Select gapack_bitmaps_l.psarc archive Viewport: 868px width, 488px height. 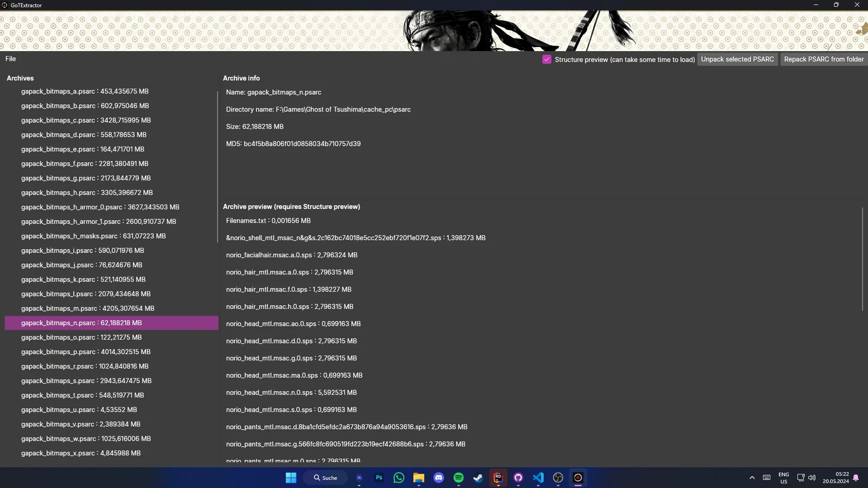(x=111, y=294)
